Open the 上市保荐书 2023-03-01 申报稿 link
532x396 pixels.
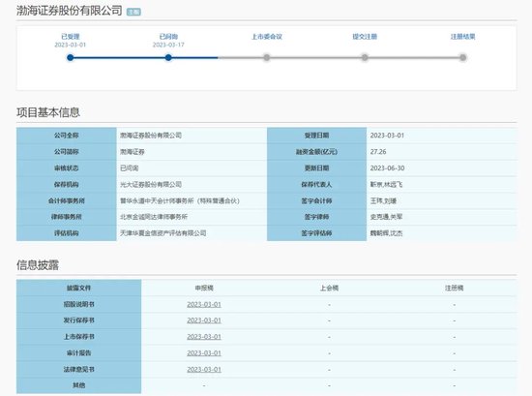[x=204, y=337]
